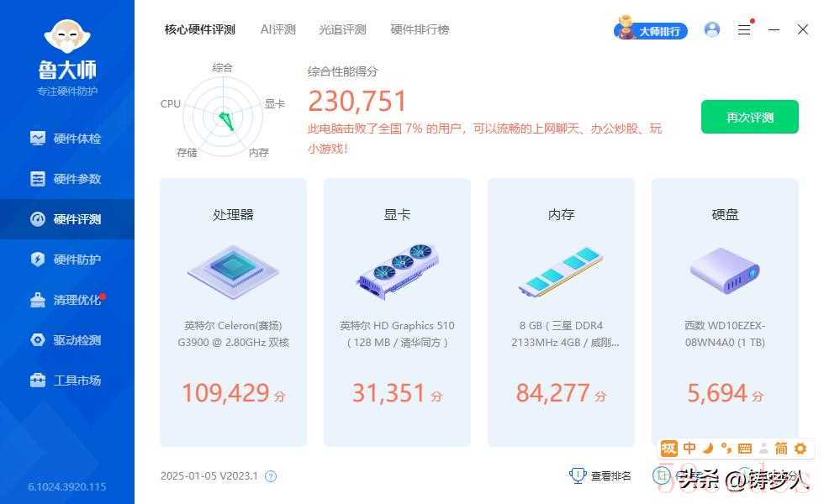Toggle the IME 简 simplified Chinese mode
This screenshot has height=504, width=824.
tap(781, 449)
